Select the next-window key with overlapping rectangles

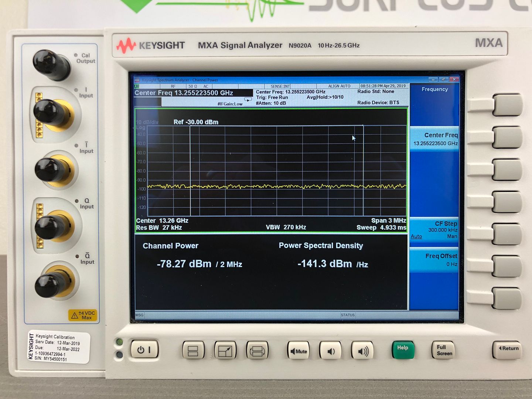click(257, 350)
